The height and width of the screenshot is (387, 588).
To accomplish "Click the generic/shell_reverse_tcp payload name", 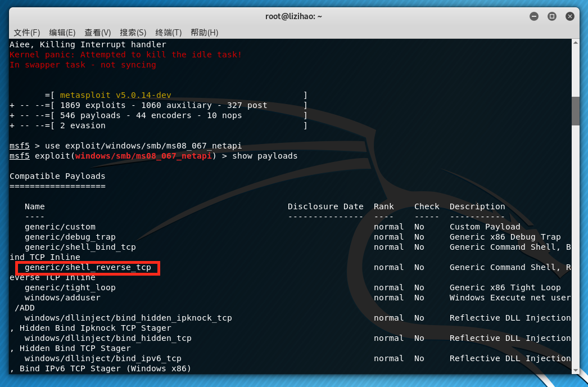I will tap(88, 267).
